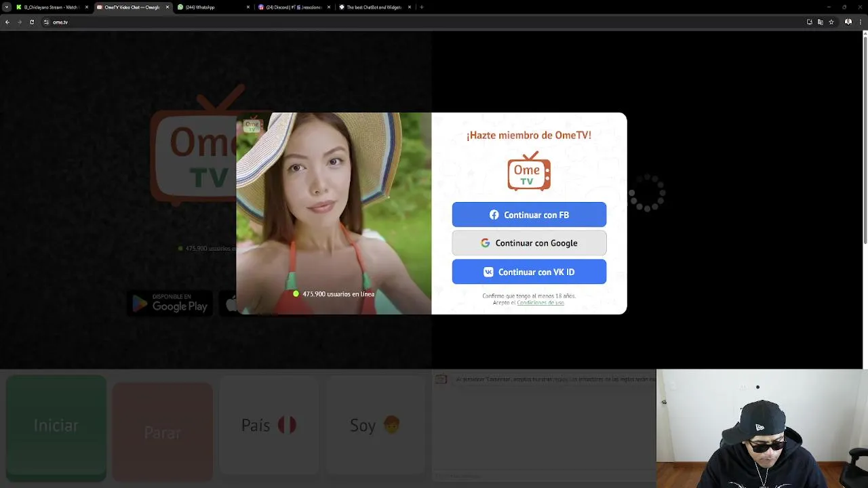Click the woman's video preview thumbnail
This screenshot has height=488, width=868.
pos(334,213)
